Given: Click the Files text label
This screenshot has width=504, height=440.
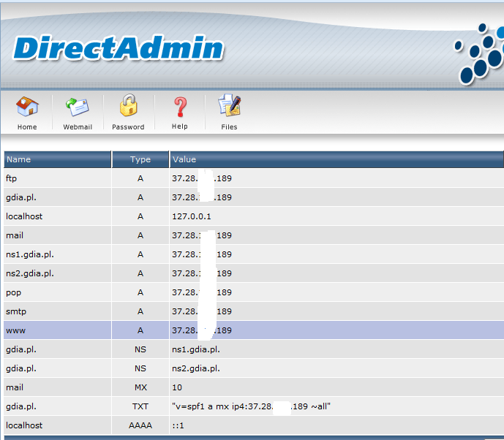Looking at the screenshot, I should click(x=229, y=127).
